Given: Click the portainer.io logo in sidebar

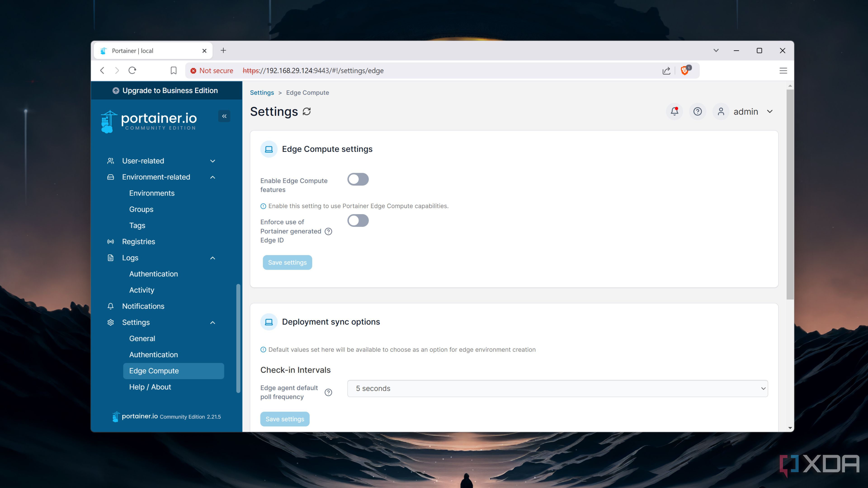Looking at the screenshot, I should click(149, 122).
